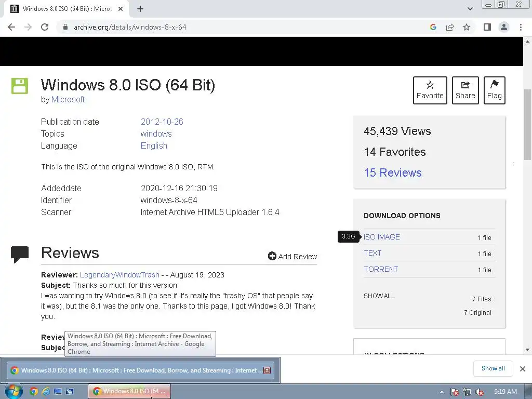Click the 45,439 Views text

[x=397, y=131]
